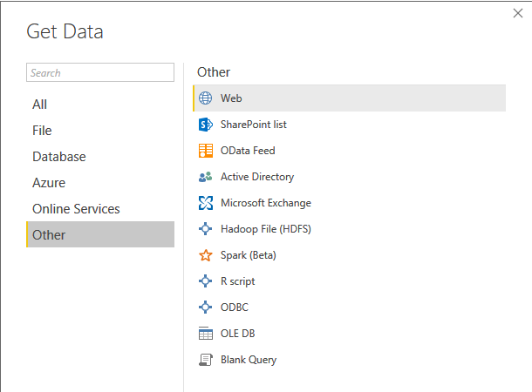
Task: Choose the R script label
Action: tap(237, 281)
